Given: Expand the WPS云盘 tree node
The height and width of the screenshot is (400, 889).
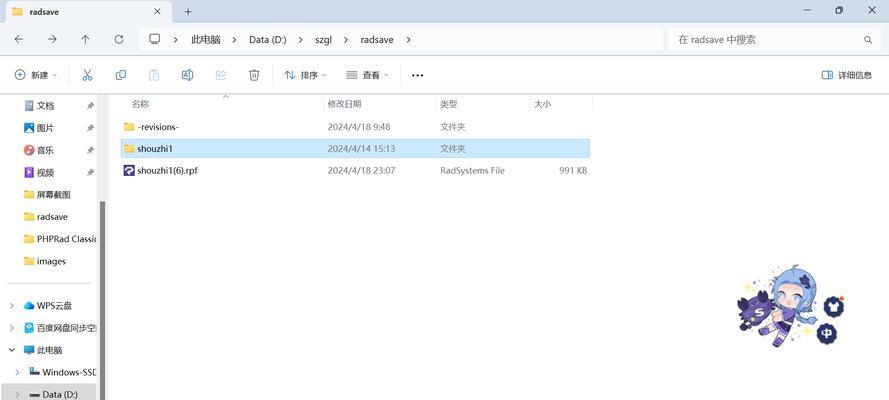Looking at the screenshot, I should coord(12,306).
